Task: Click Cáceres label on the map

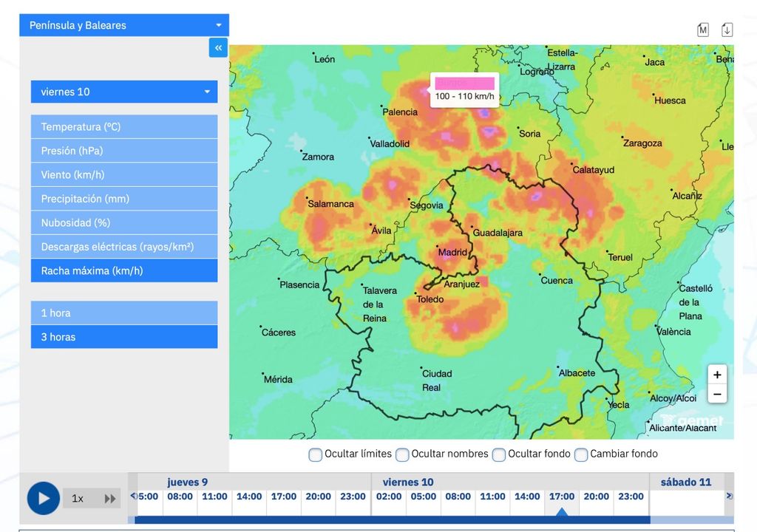Action: (279, 332)
